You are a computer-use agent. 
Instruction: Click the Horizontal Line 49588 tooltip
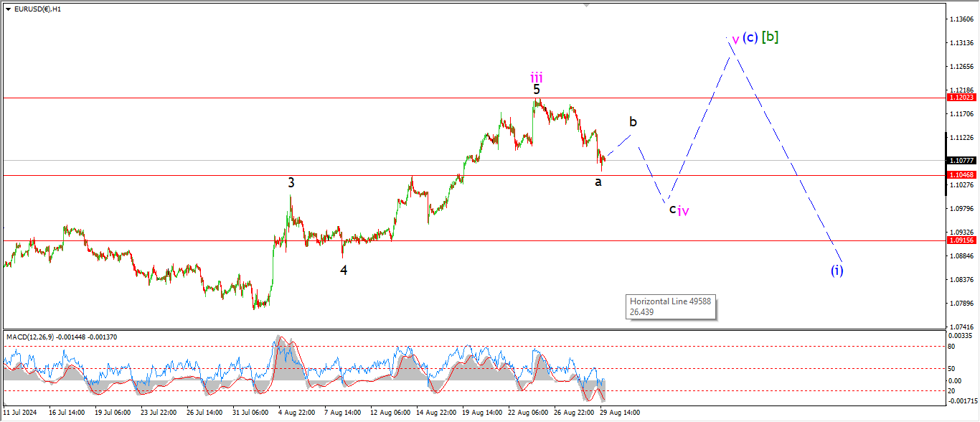pos(671,307)
